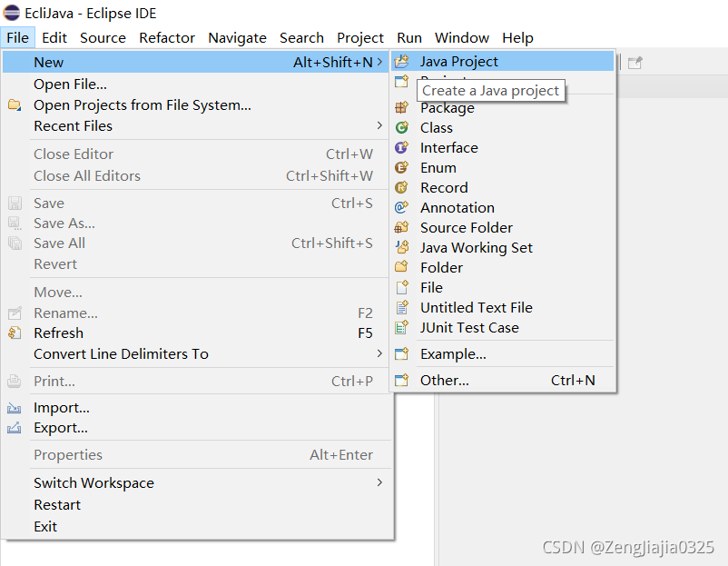Click the Import icon
Image resolution: width=728 pixels, height=566 pixels.
15,408
